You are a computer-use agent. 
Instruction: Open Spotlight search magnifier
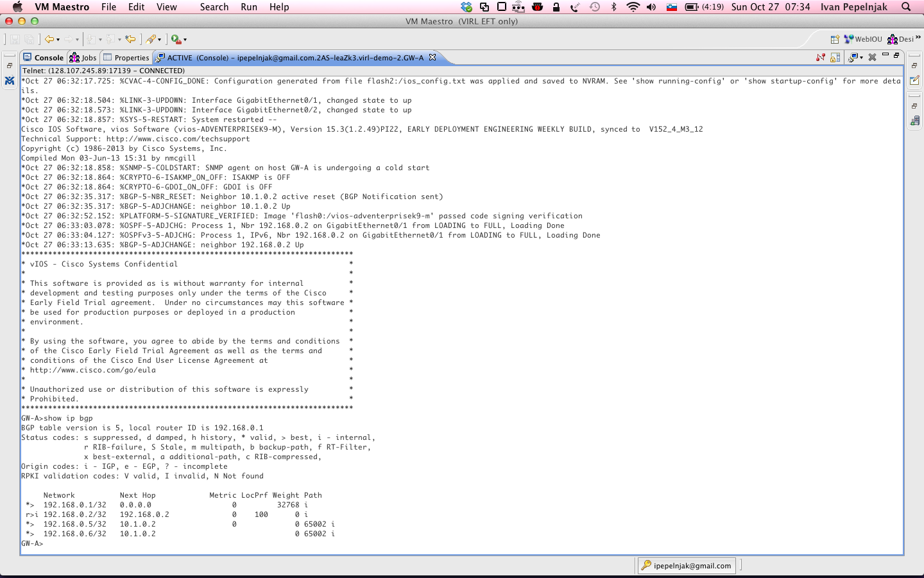[906, 7]
